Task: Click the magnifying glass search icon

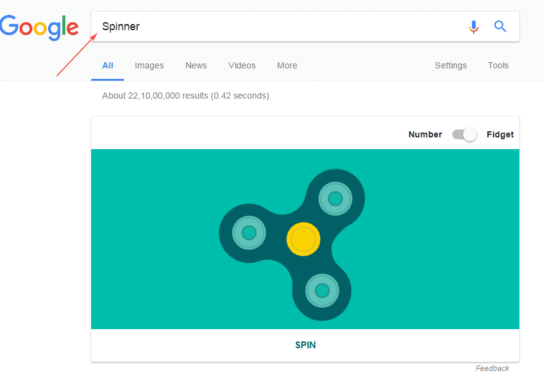Action: (500, 27)
